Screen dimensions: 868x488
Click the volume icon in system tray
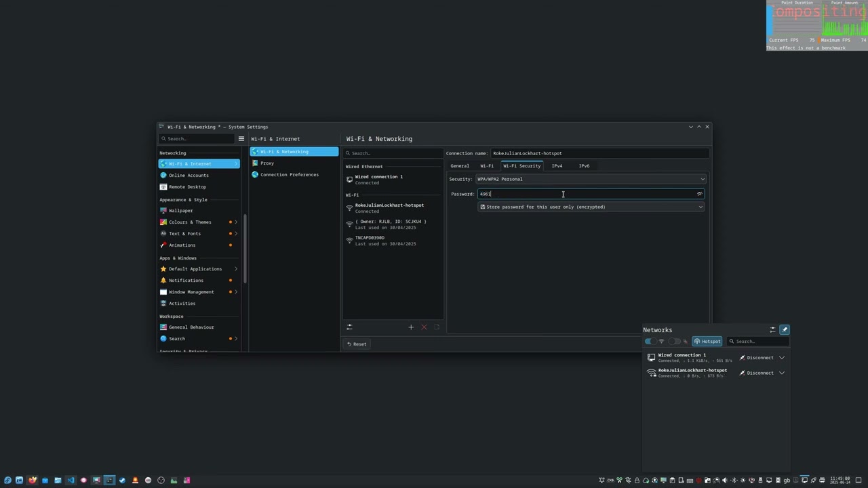(x=725, y=481)
